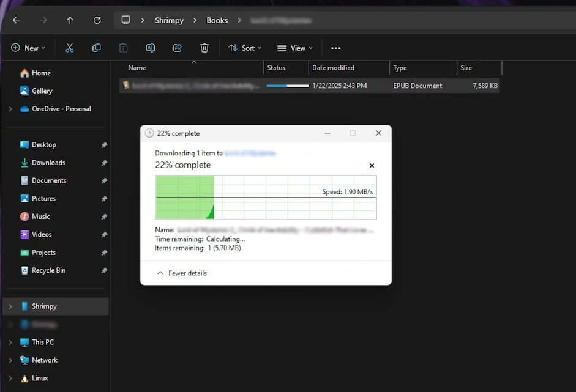Open the View dropdown

(x=295, y=48)
